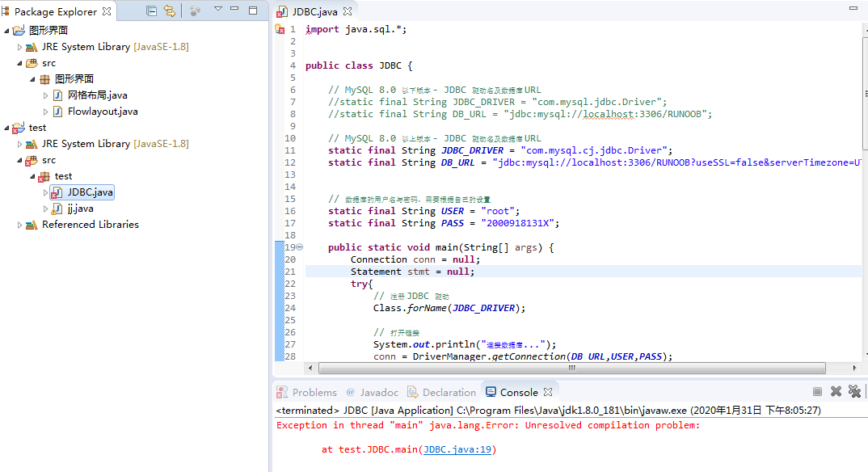Open the JDBC.java:19 stack trace link
This screenshot has height=472, width=868.
(x=457, y=449)
